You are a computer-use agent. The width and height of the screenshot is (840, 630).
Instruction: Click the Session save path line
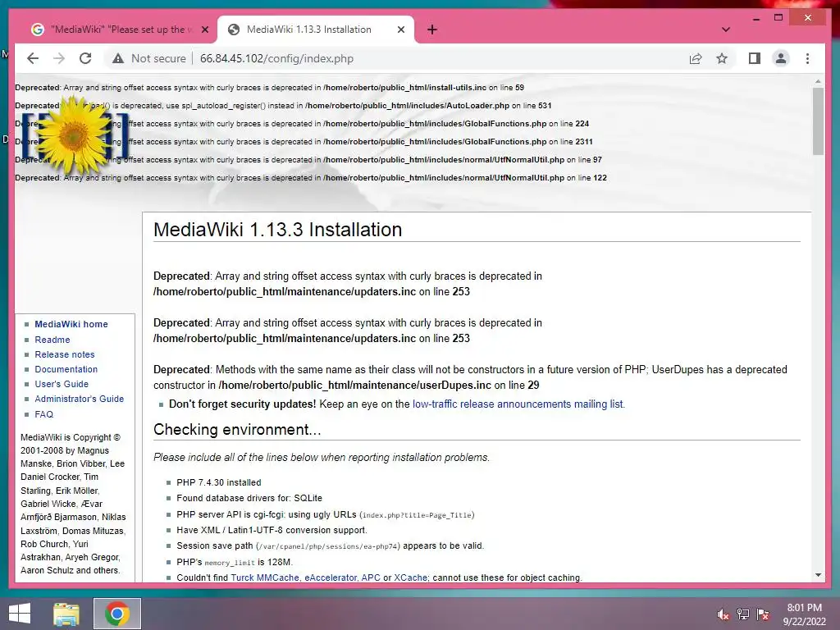pos(330,546)
